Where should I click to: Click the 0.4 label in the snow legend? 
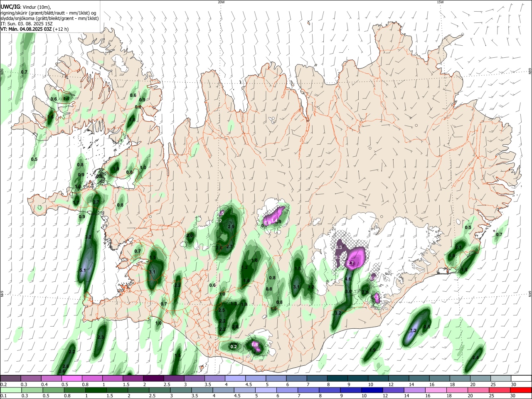pos(45,384)
